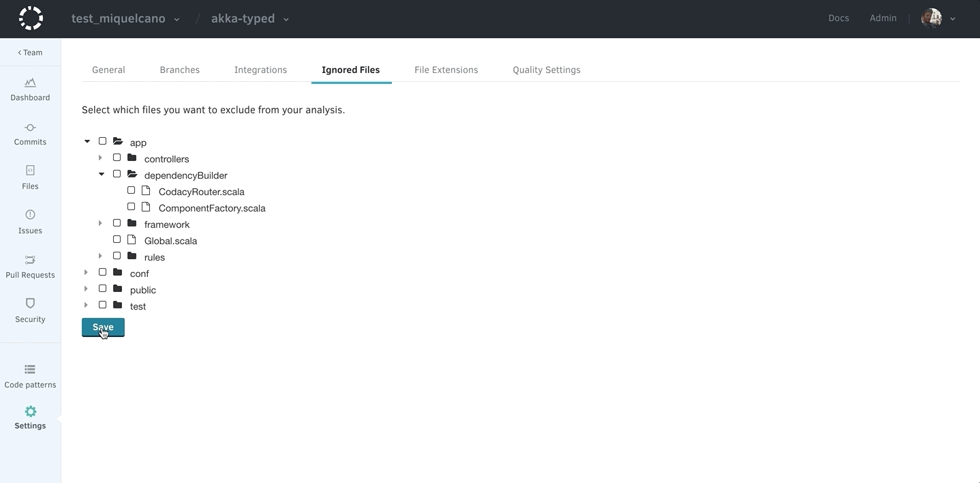Click the Settings gear icon
980x483 pixels.
pos(30,411)
